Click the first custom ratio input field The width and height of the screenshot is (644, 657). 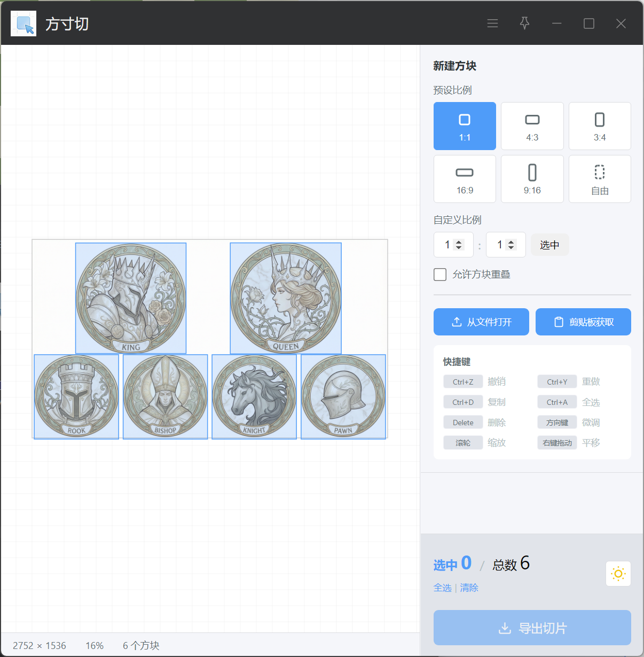tap(446, 245)
